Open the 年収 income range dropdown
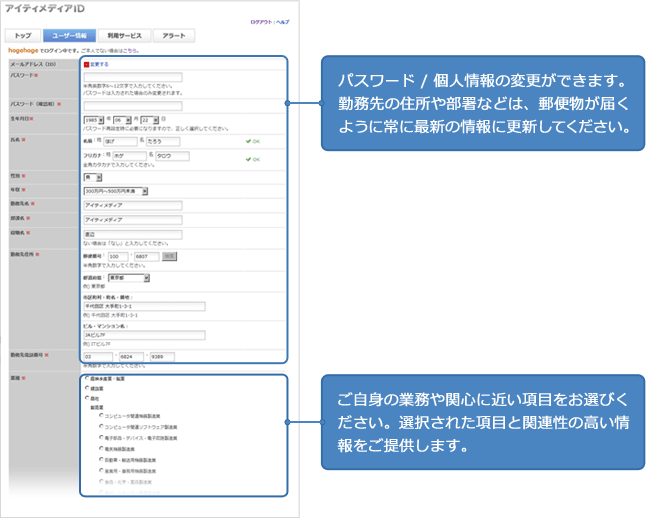Viewport: 650px width, 518px height. (x=116, y=191)
